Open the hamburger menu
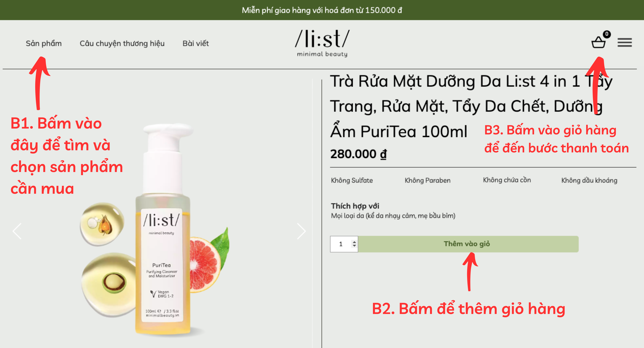This screenshot has height=348, width=644. pyautogui.click(x=625, y=42)
